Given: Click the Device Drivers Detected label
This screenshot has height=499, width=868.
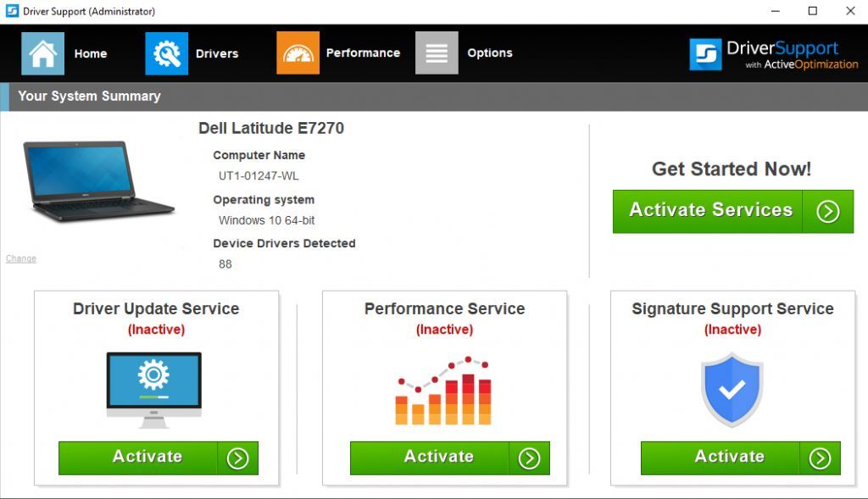Looking at the screenshot, I should 284,243.
